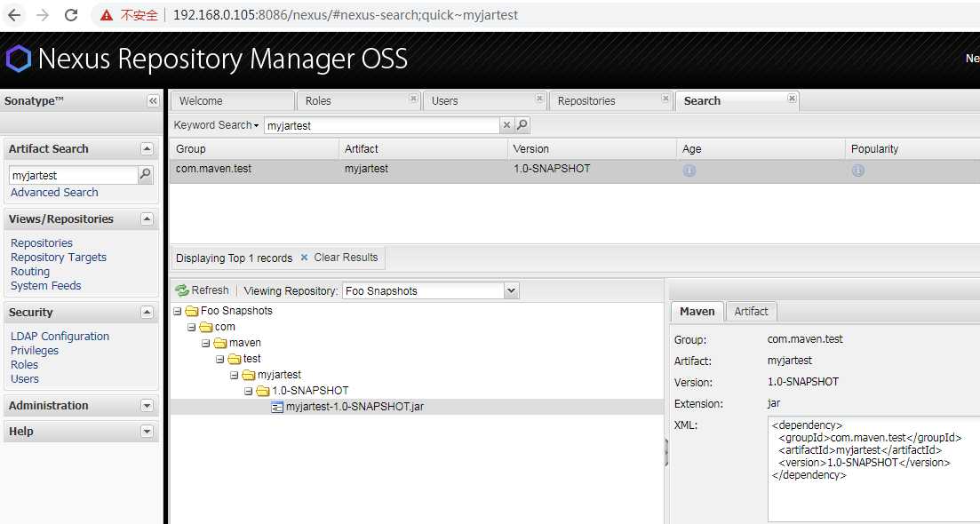Close the Search tab with its X
Screen dimensions: 980x524
coord(792,99)
